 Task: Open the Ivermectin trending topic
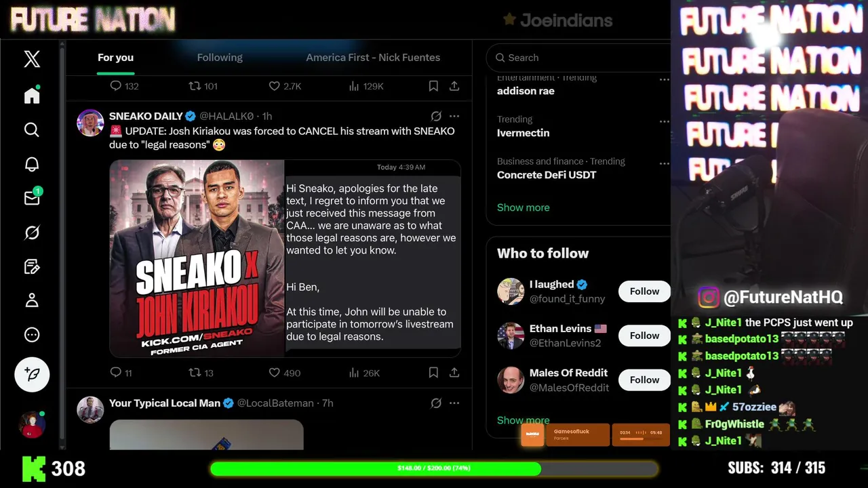523,133
